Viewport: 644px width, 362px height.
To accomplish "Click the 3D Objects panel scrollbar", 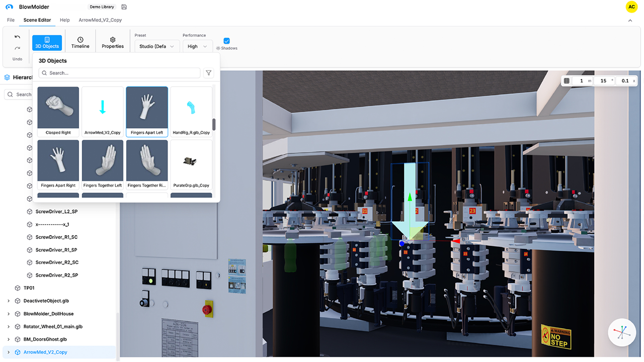I will pos(214,125).
